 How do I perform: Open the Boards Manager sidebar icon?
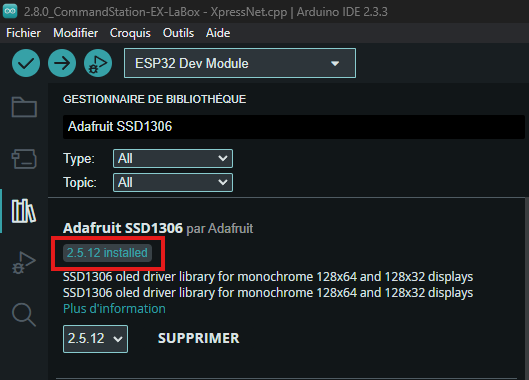tap(24, 159)
